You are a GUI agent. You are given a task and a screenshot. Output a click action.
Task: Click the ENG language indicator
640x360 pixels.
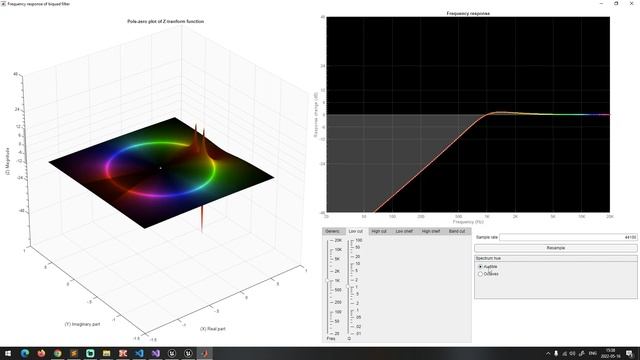[x=593, y=353]
